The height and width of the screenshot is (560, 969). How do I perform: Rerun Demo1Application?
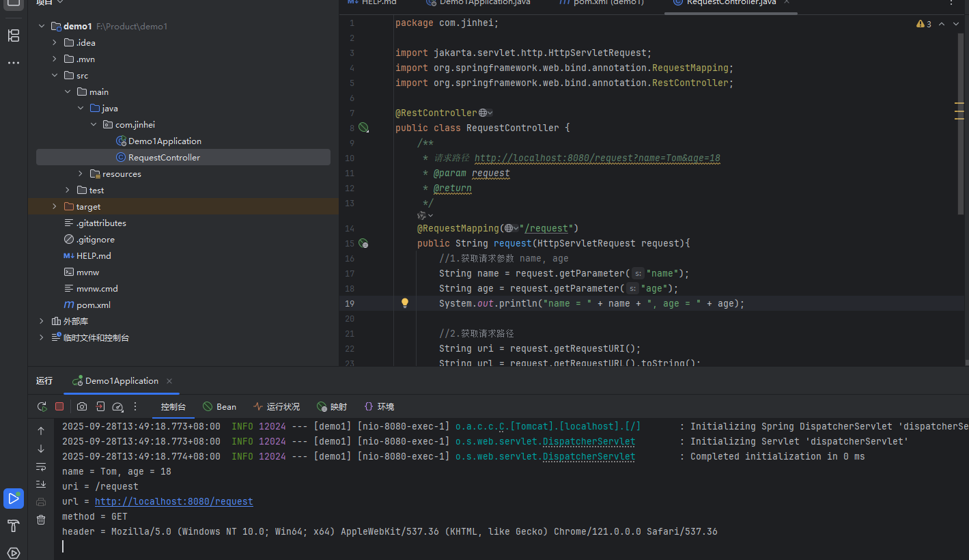tap(42, 406)
